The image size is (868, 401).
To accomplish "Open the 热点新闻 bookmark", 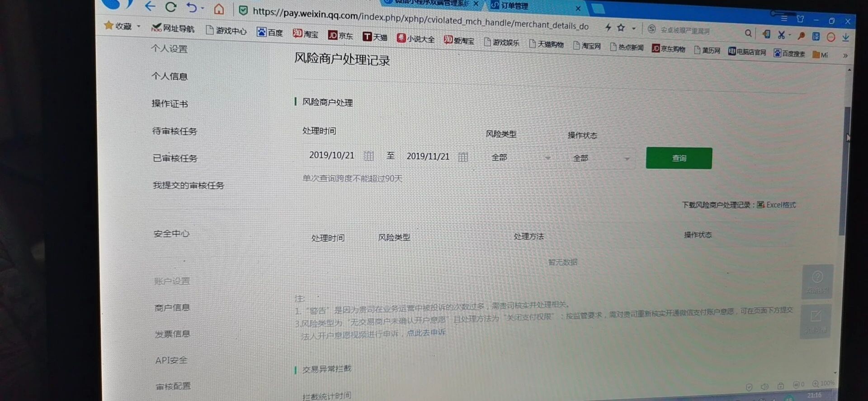I will click(627, 47).
